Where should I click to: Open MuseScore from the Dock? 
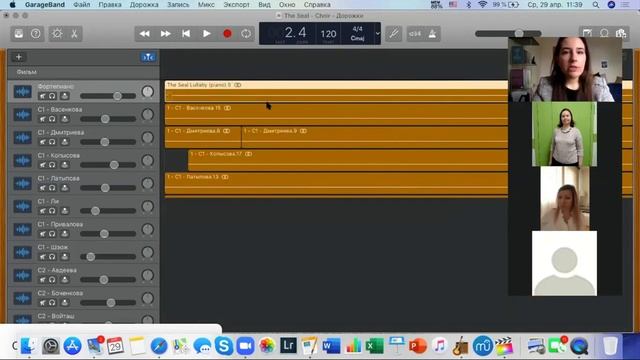(482, 346)
